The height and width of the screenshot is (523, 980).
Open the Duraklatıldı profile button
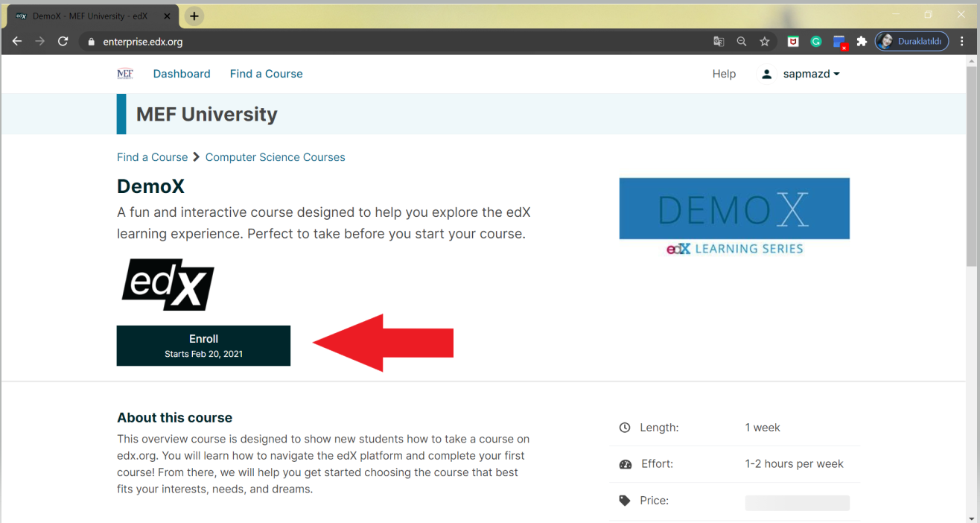pos(911,42)
